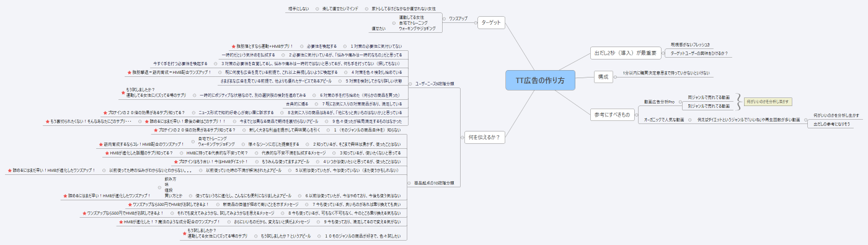The width and height of the screenshot is (868, 245).
Task: Select the 同ジャンルで売れてる動画 subtopic
Action: [709, 97]
